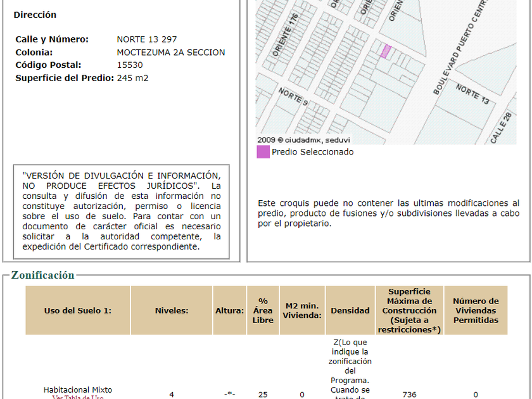Click the height value '-*-'

click(230, 394)
